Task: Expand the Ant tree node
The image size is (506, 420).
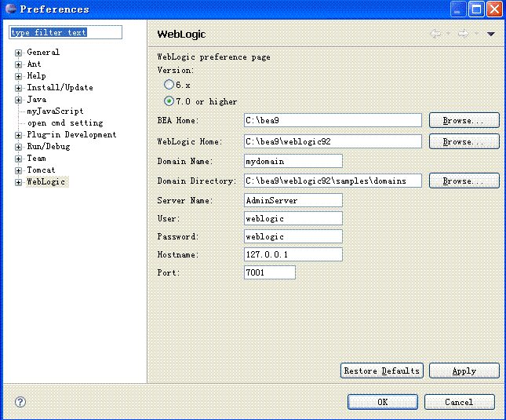Action: pos(18,64)
